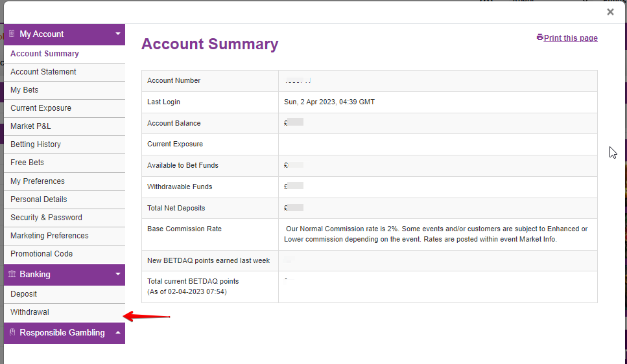The width and height of the screenshot is (627, 364).
Task: Click the Last Login row label
Action: pyautogui.click(x=163, y=102)
